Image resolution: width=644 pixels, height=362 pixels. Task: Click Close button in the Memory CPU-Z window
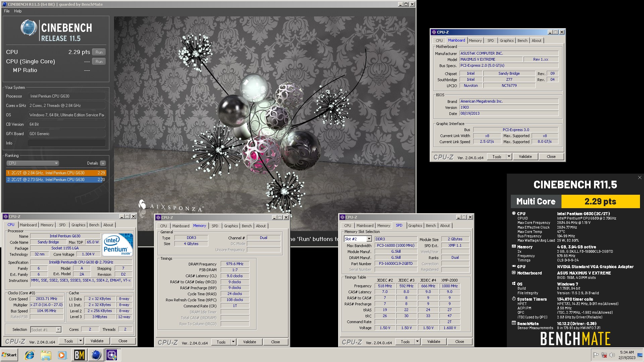click(x=275, y=342)
